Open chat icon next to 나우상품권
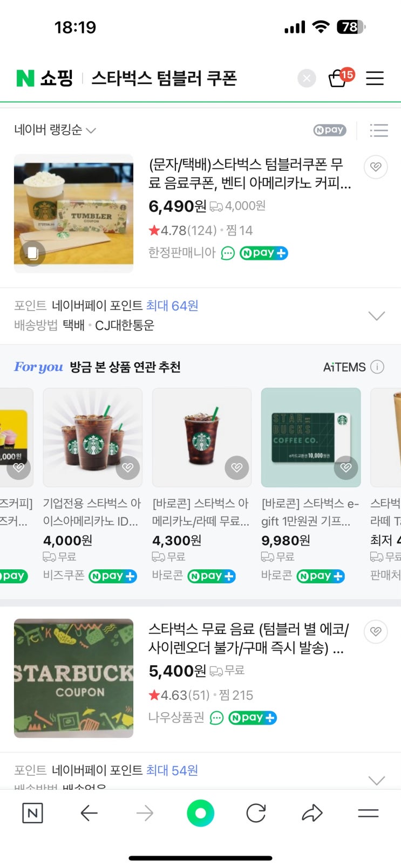This screenshot has width=401, height=868. point(216,718)
